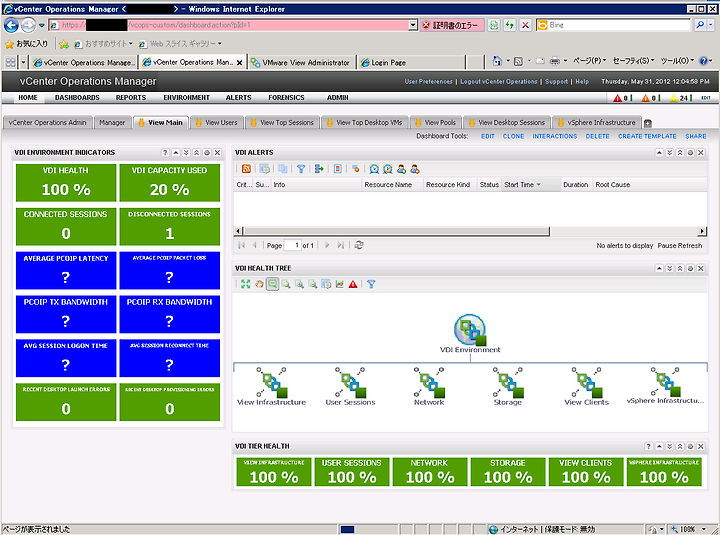This screenshot has width=720, height=535.
Task: Click the first clock icon in VDI Alerts toolbar
Action: pyautogui.click(x=374, y=169)
